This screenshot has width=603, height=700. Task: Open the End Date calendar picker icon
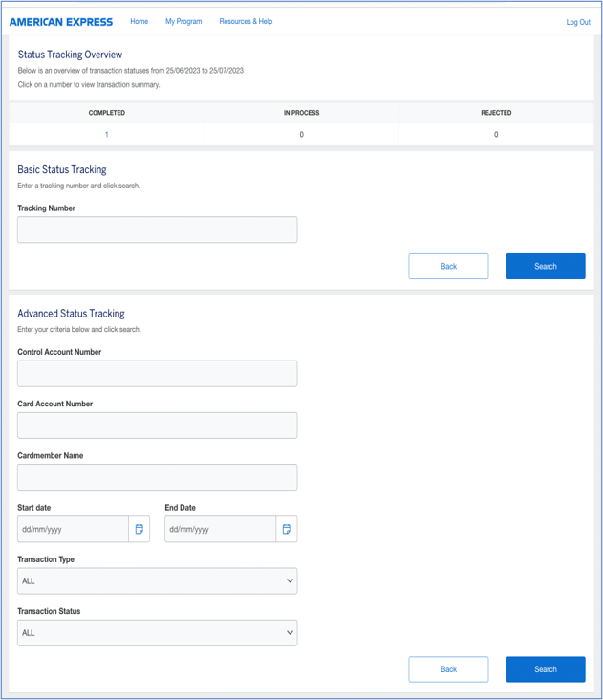pos(287,529)
